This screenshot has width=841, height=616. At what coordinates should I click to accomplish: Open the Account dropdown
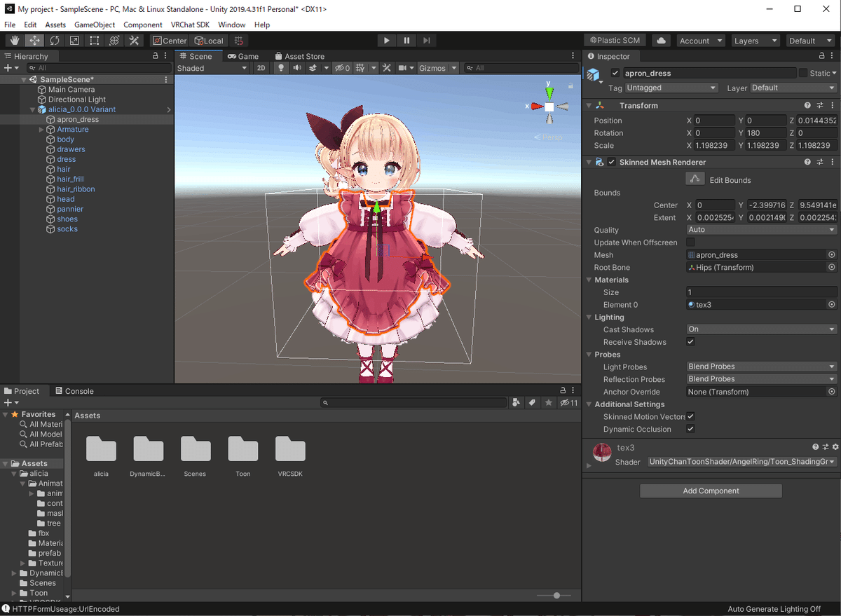(701, 41)
